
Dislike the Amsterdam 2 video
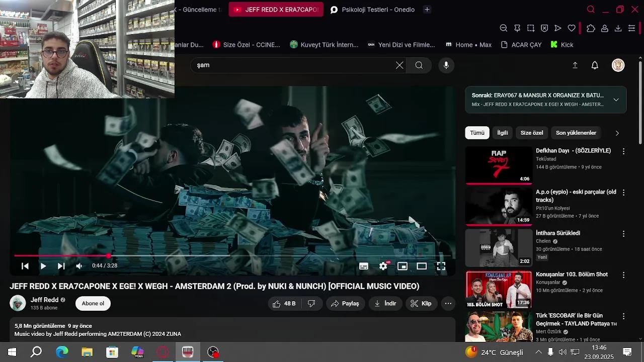tap(311, 304)
